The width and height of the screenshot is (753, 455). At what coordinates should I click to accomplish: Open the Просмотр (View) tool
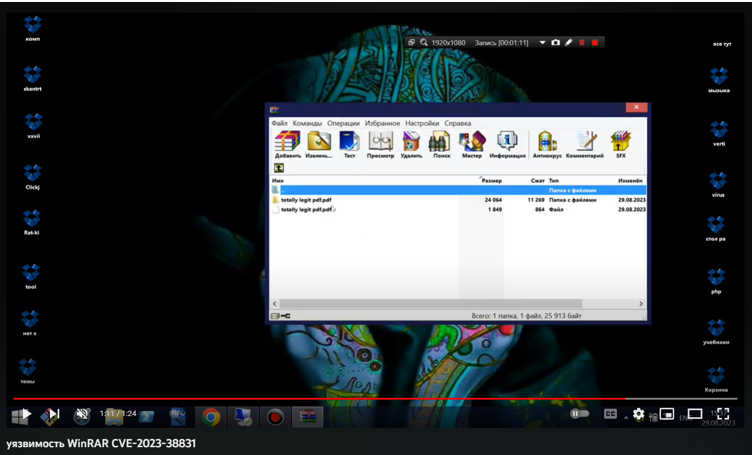(380, 144)
